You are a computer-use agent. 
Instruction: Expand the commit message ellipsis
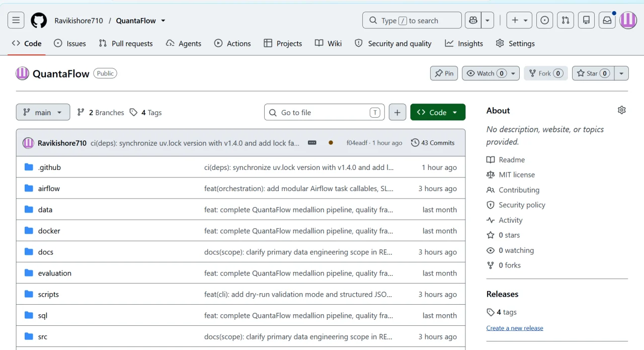click(x=312, y=143)
